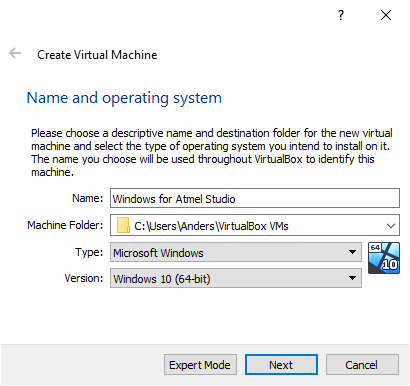This screenshot has width=410, height=386.
Task: Go back using the left arrow
Action: click(15, 53)
